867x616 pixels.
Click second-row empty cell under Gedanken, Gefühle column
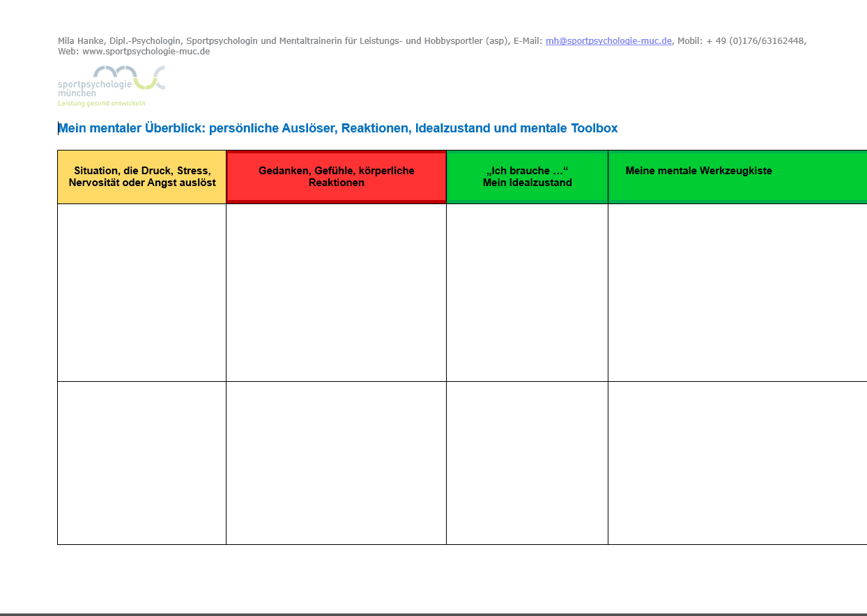click(336, 463)
